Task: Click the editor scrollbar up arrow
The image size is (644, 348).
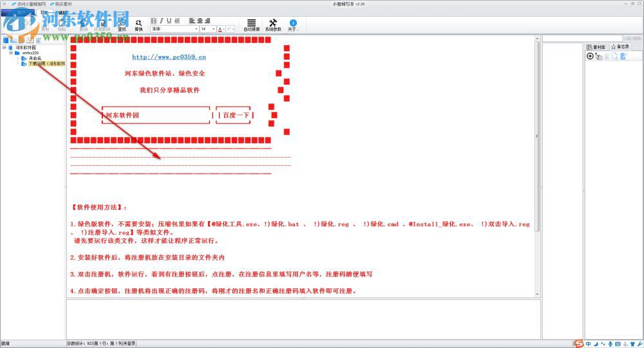Action: pos(537,39)
